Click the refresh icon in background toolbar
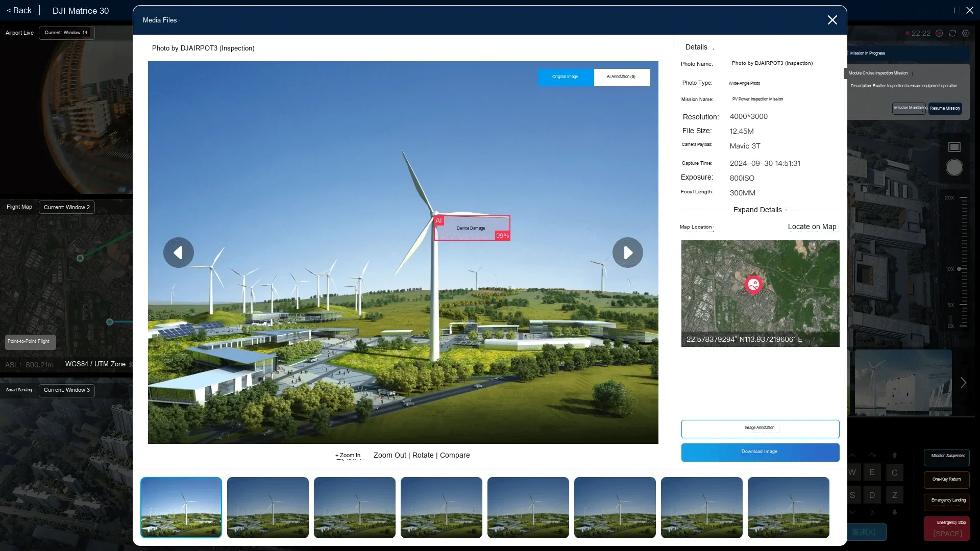Image resolution: width=980 pixels, height=551 pixels. (x=952, y=33)
